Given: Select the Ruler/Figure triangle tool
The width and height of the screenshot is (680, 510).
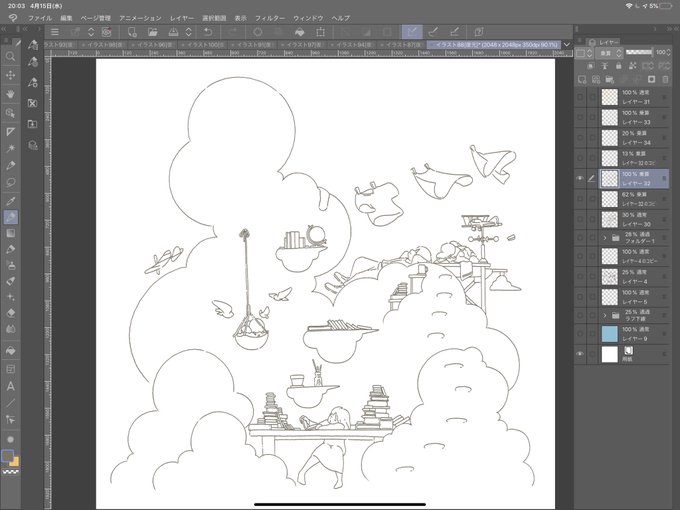Looking at the screenshot, I should [10, 131].
